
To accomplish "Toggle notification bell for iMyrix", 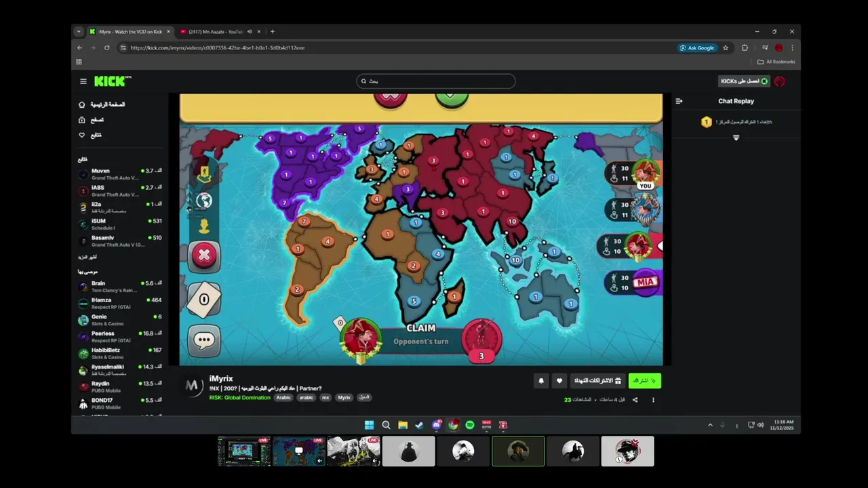I will click(541, 381).
